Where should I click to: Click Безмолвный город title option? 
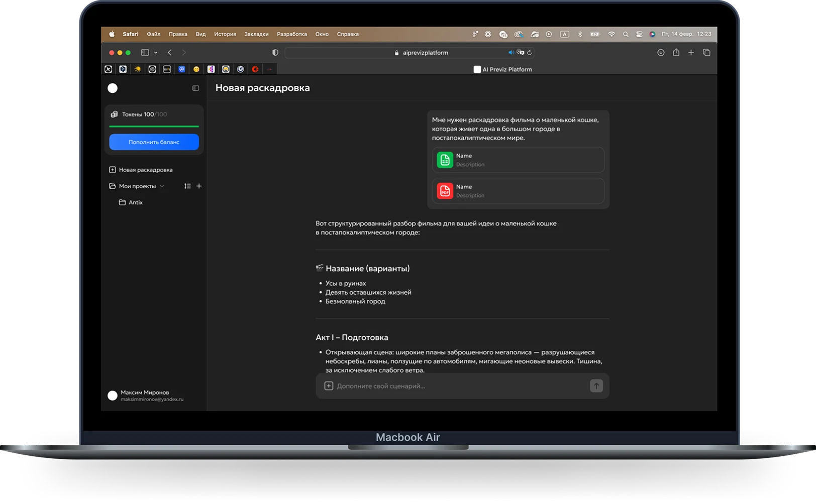(x=355, y=302)
